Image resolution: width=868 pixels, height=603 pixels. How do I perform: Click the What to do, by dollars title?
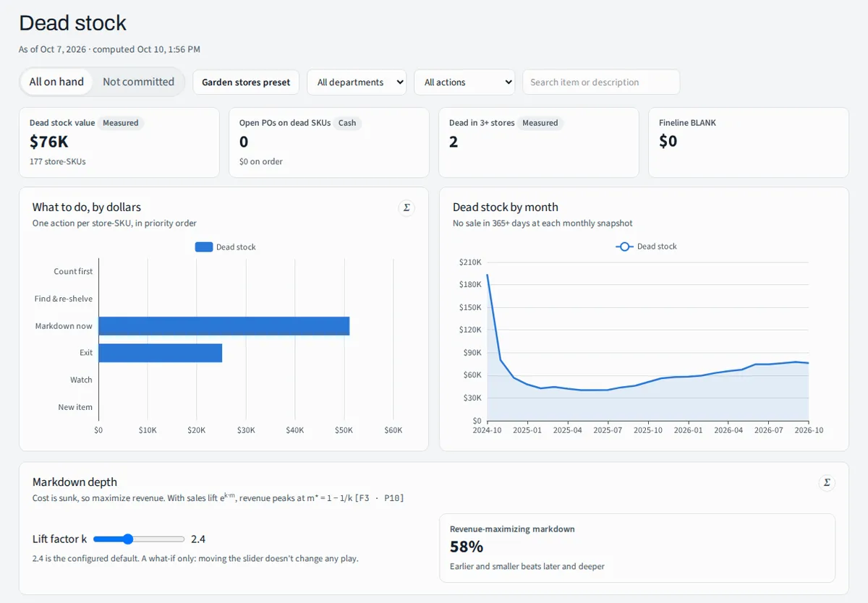[x=87, y=207]
